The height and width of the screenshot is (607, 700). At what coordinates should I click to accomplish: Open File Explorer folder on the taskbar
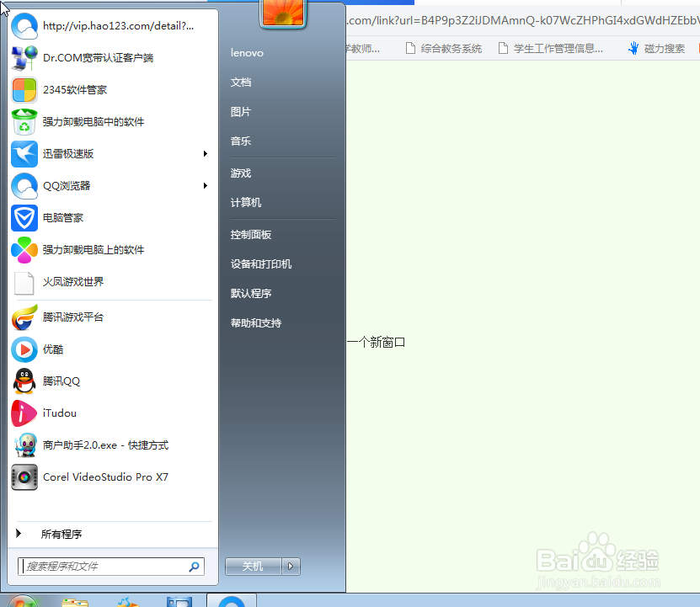coord(75,603)
